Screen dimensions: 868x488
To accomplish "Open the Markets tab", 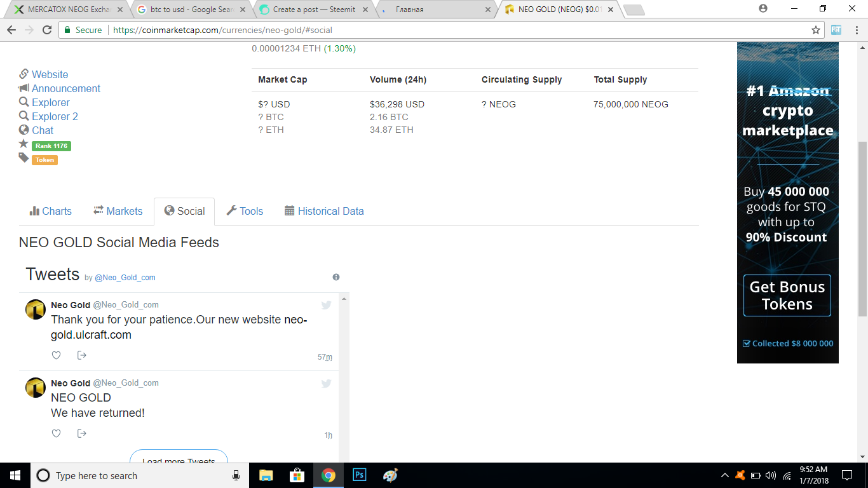I will pyautogui.click(x=118, y=211).
